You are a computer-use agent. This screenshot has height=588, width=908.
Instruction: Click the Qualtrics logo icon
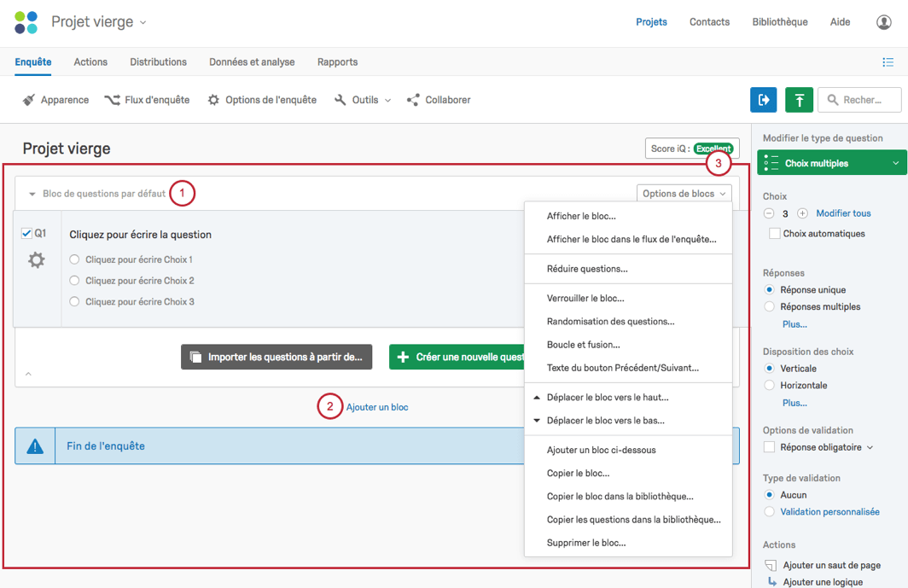(x=26, y=22)
